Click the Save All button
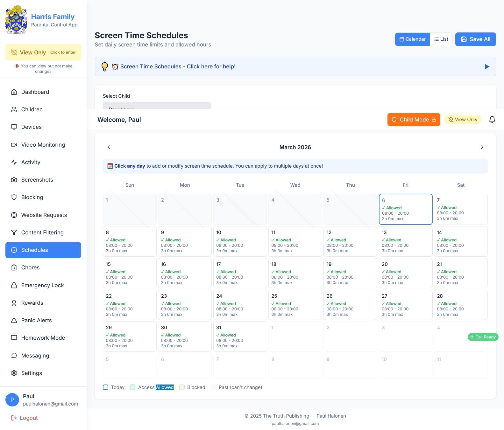 click(476, 39)
